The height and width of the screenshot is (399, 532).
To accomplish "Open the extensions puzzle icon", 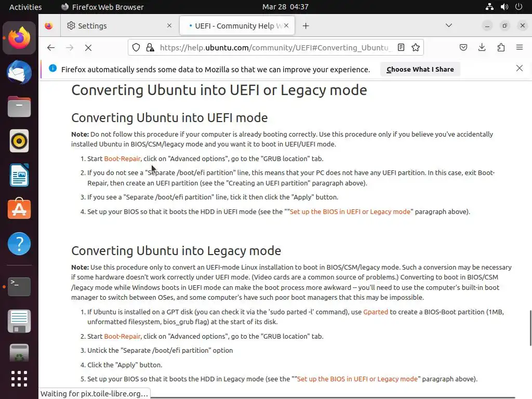I will click(501, 47).
